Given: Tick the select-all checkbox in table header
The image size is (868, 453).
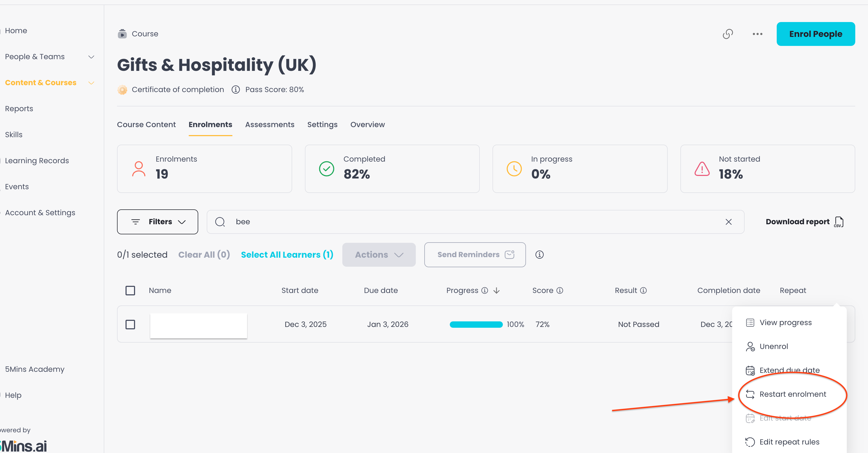Looking at the screenshot, I should (130, 291).
